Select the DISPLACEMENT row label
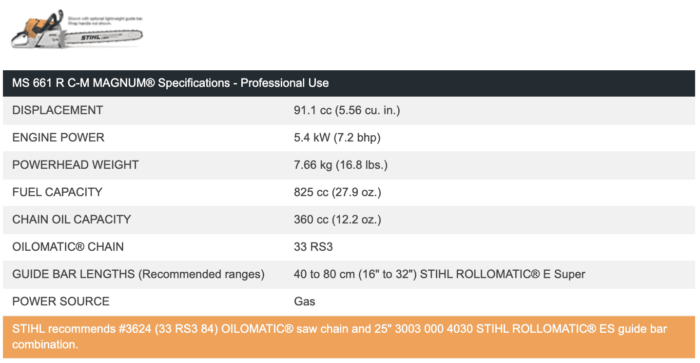700x363 pixels. (58, 110)
